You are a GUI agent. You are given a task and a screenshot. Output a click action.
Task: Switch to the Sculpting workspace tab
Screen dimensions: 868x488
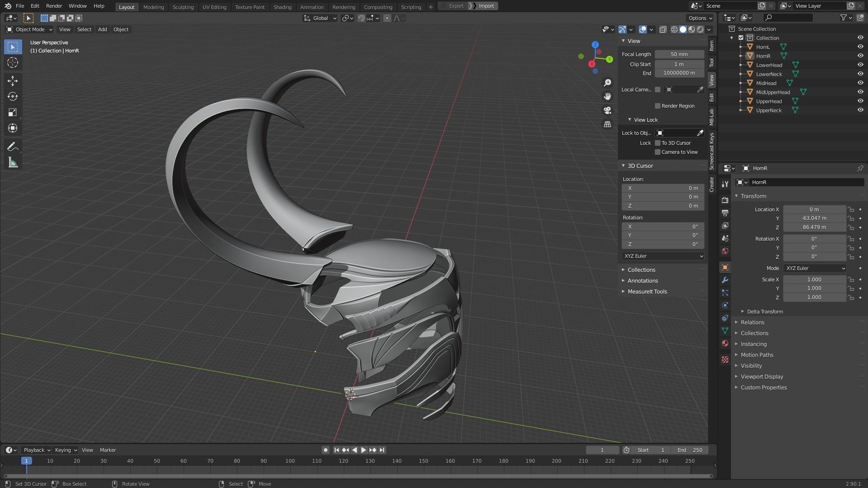(183, 7)
